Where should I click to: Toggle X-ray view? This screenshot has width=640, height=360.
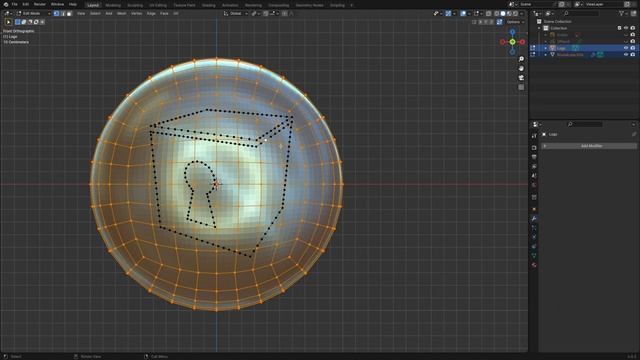tap(489, 13)
